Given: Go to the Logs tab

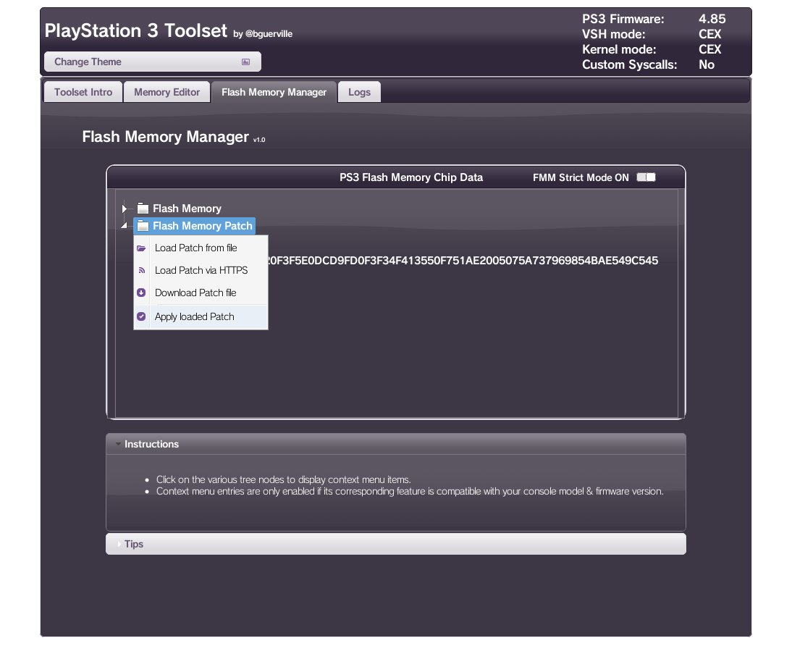Looking at the screenshot, I should (x=359, y=92).
